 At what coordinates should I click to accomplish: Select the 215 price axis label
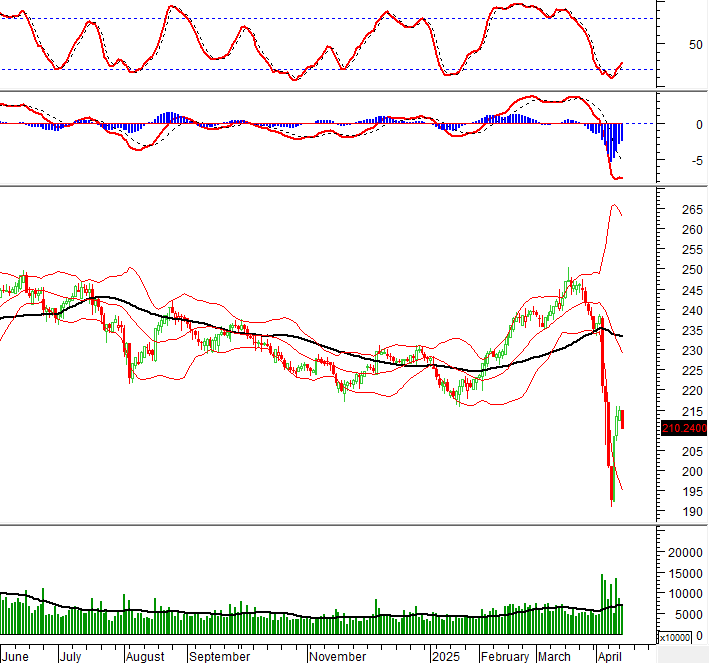coord(692,412)
